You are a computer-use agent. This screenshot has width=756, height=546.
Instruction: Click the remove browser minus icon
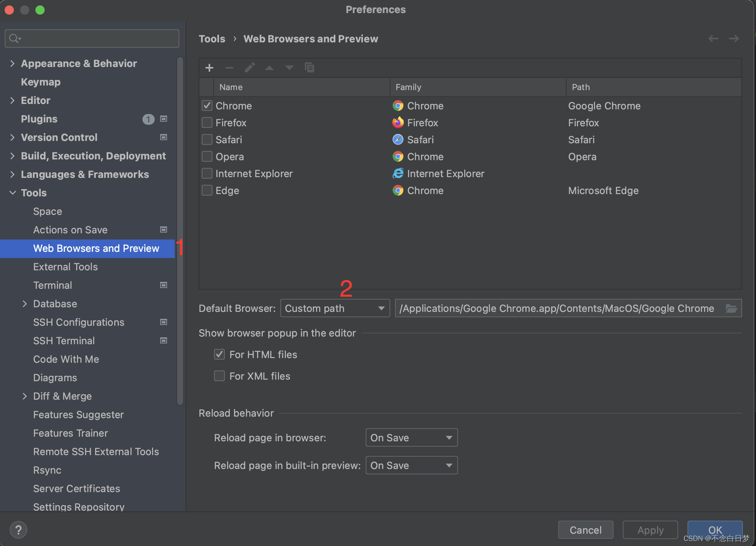229,68
